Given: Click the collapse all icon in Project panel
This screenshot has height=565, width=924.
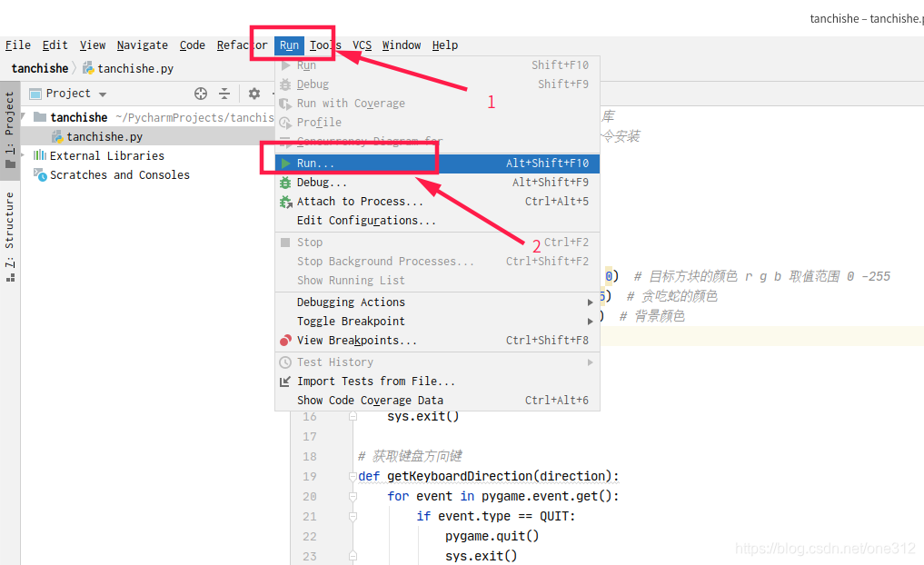Looking at the screenshot, I should pos(224,94).
